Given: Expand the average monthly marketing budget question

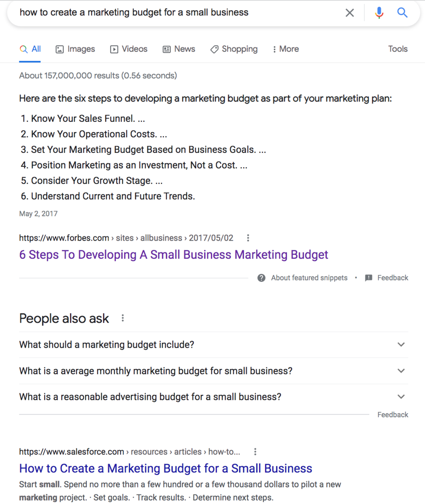Looking at the screenshot, I should tap(213, 371).
